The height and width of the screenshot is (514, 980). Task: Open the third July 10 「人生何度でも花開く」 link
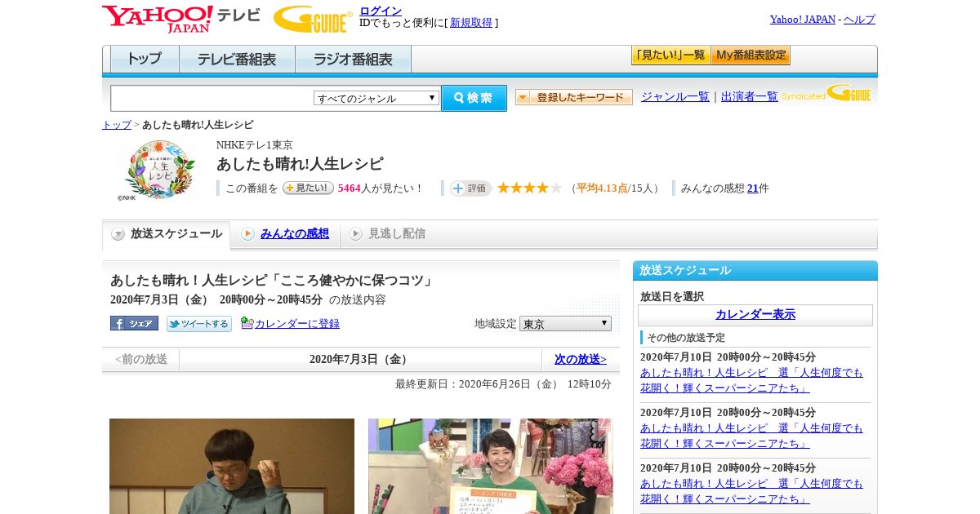[x=751, y=490]
